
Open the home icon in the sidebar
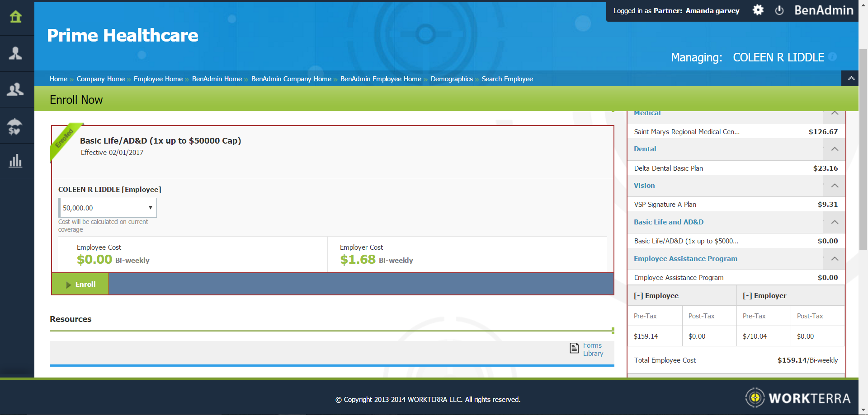pos(16,17)
